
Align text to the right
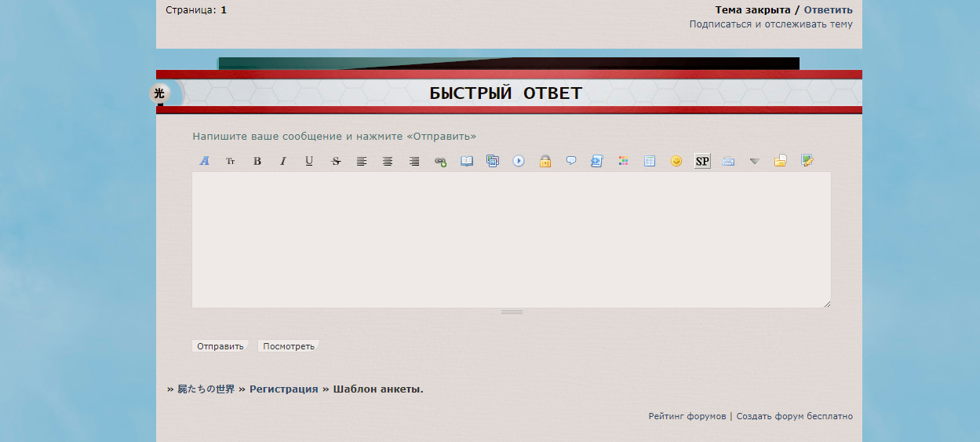[x=414, y=161]
